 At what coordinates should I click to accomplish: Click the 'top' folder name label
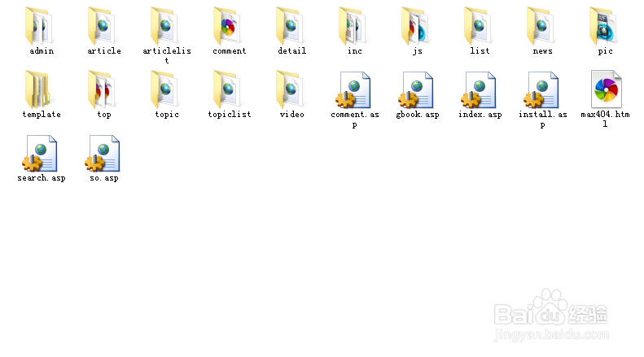[x=104, y=115]
